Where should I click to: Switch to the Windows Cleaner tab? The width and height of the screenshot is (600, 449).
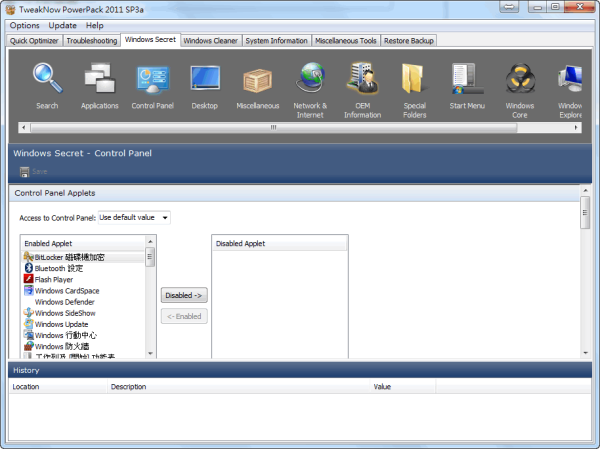coord(210,41)
